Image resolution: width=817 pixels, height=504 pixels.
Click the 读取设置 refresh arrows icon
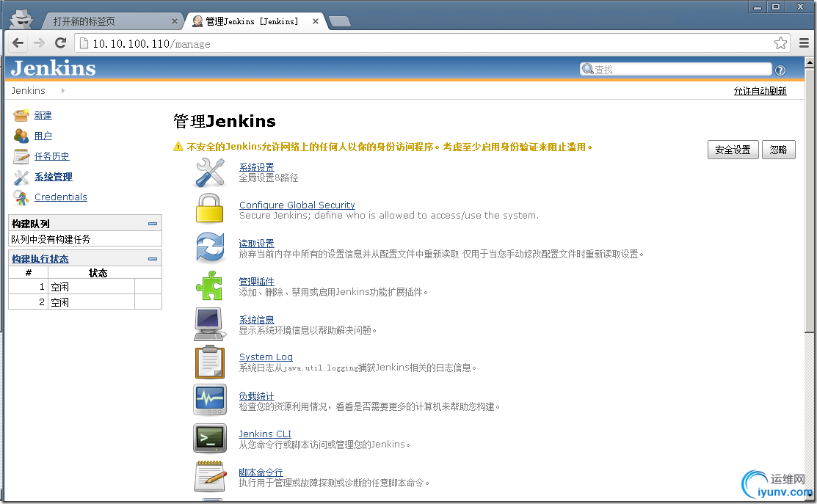tap(210, 246)
